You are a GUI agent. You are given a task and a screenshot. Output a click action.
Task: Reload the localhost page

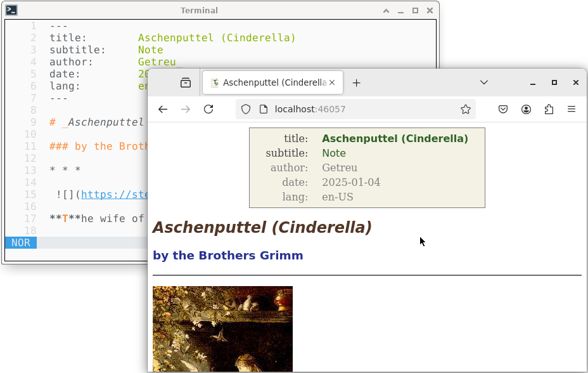208,109
